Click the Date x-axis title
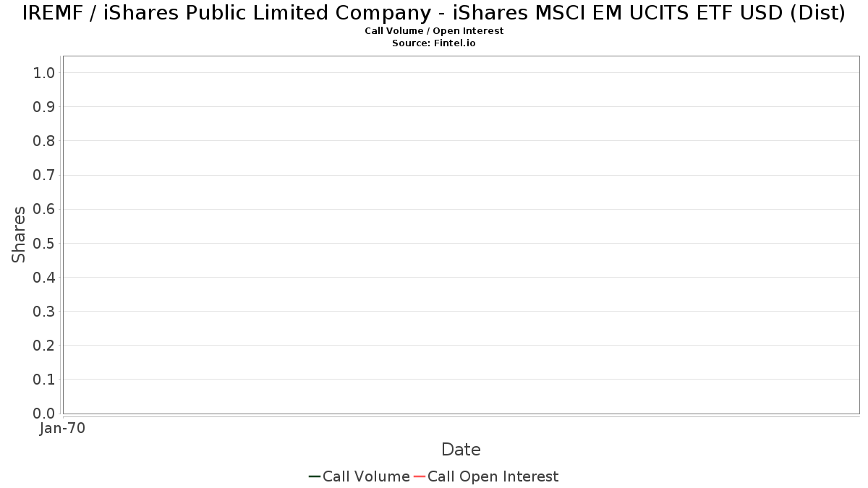The height and width of the screenshot is (488, 868). [461, 450]
